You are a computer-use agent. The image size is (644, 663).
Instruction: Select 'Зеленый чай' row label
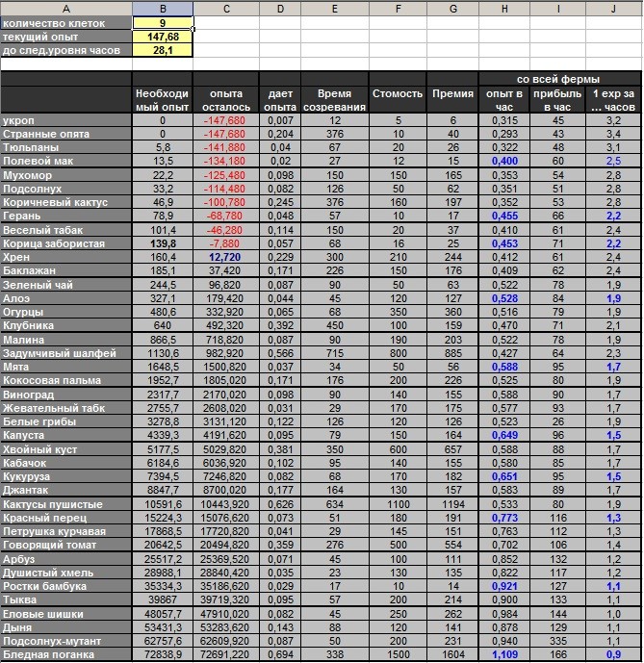(66, 285)
